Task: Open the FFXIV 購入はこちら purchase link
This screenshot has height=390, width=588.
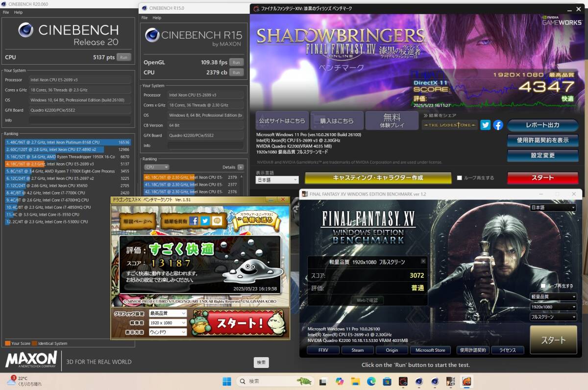Action: click(337, 121)
